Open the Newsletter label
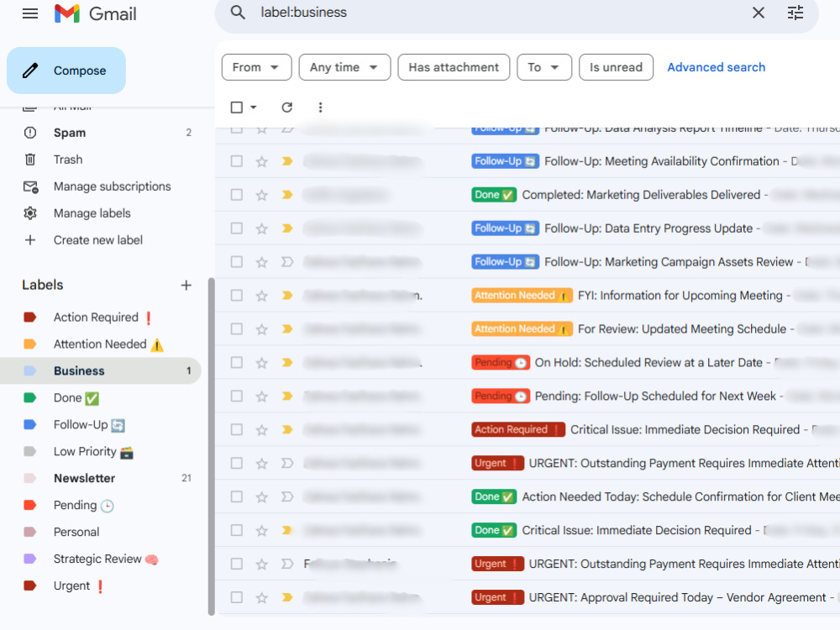 click(x=101, y=478)
